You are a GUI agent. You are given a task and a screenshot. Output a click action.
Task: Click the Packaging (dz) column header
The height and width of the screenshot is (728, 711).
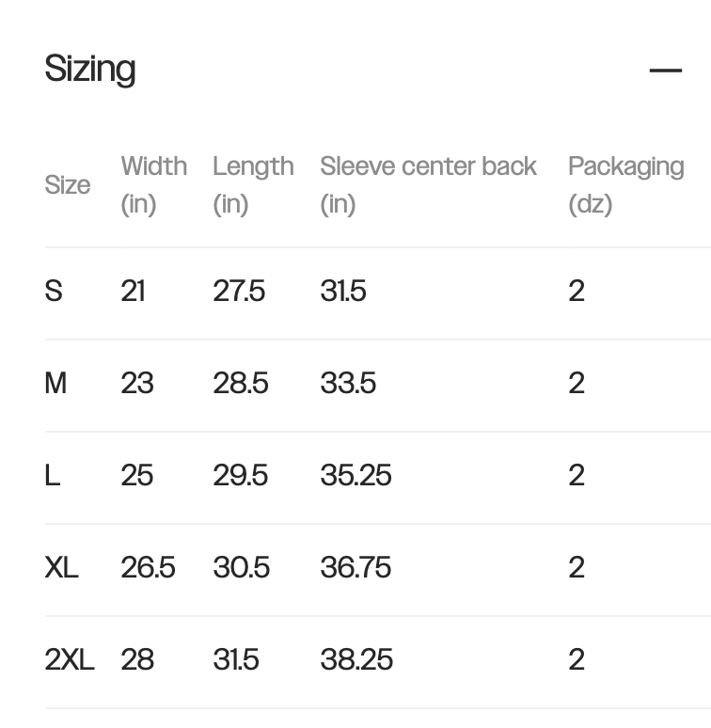pos(625,184)
